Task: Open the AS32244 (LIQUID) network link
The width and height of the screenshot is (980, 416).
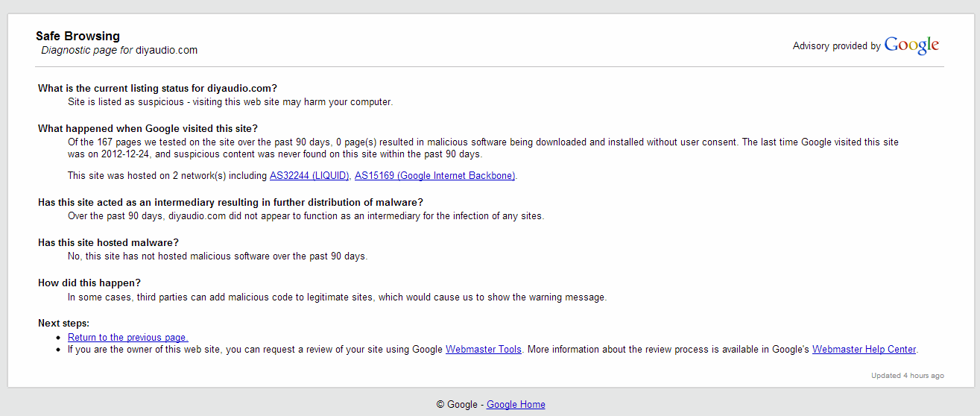Action: point(309,176)
